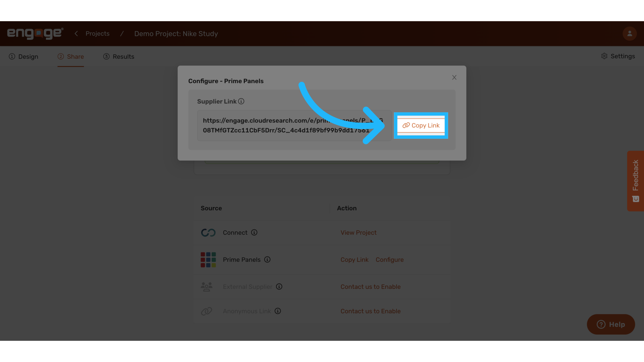Click info icon next to Prime Panels
644x362 pixels.
[x=267, y=259]
